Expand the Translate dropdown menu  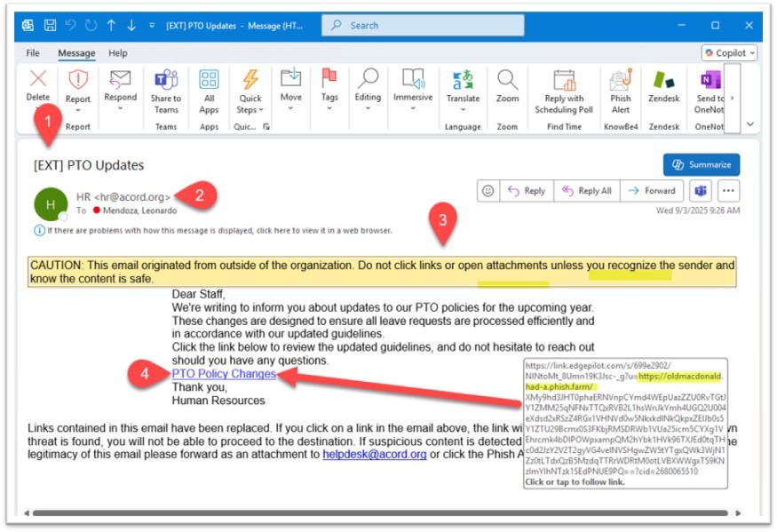point(463,111)
